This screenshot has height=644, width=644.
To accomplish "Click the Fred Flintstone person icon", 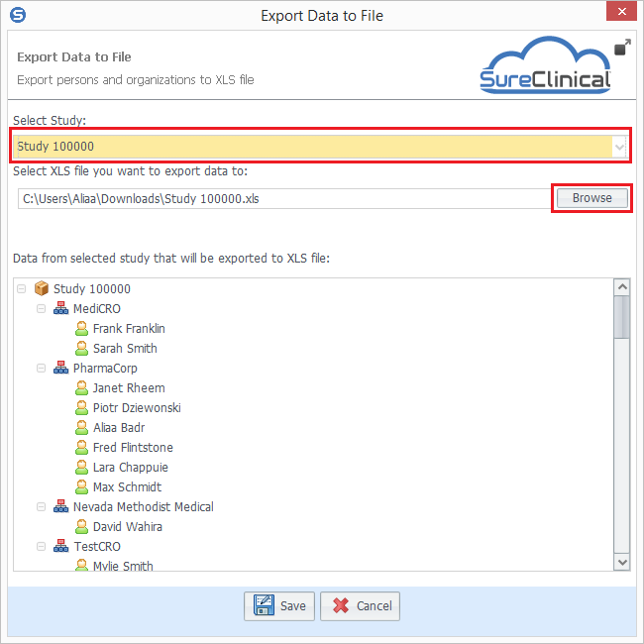I will (x=81, y=447).
